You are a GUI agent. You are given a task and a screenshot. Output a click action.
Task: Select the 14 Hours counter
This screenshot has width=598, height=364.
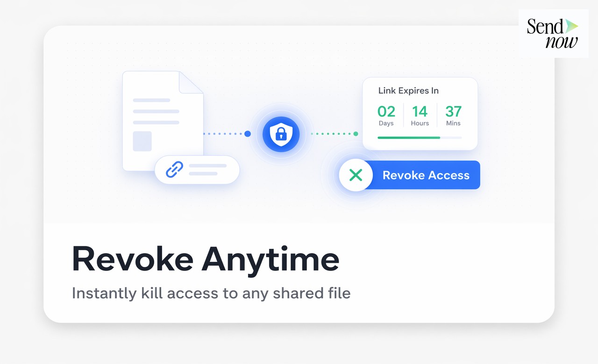420,115
